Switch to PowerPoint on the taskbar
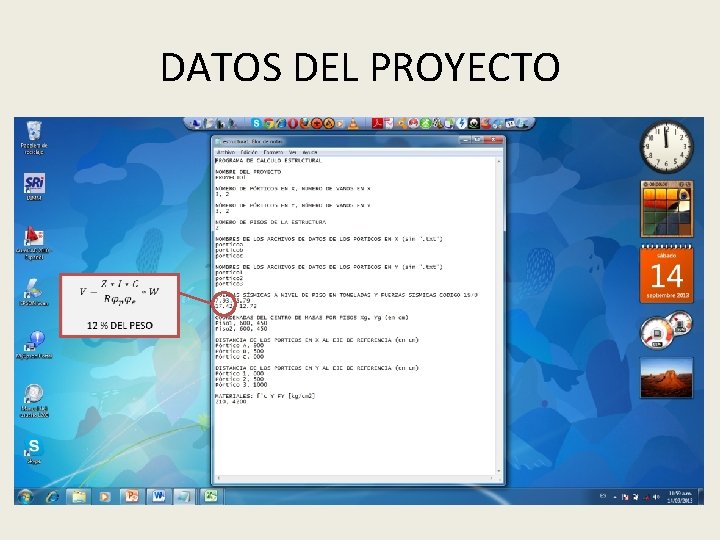The width and height of the screenshot is (720, 540). (x=132, y=496)
